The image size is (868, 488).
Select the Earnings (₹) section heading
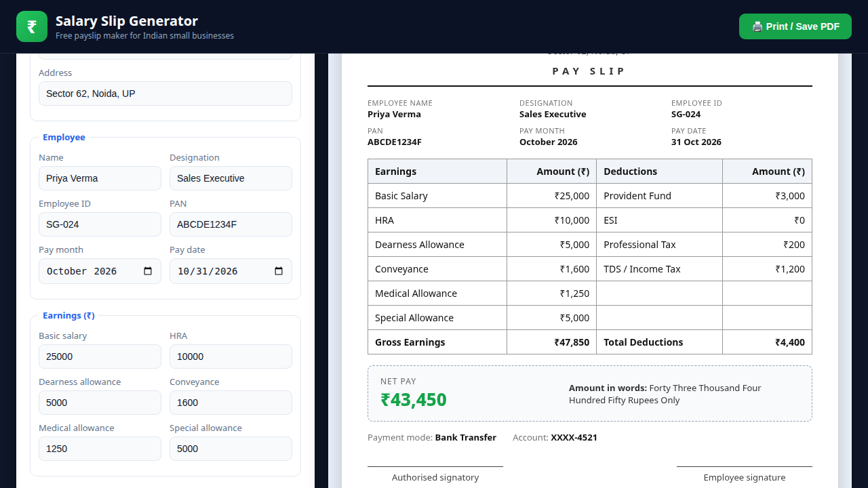click(68, 315)
